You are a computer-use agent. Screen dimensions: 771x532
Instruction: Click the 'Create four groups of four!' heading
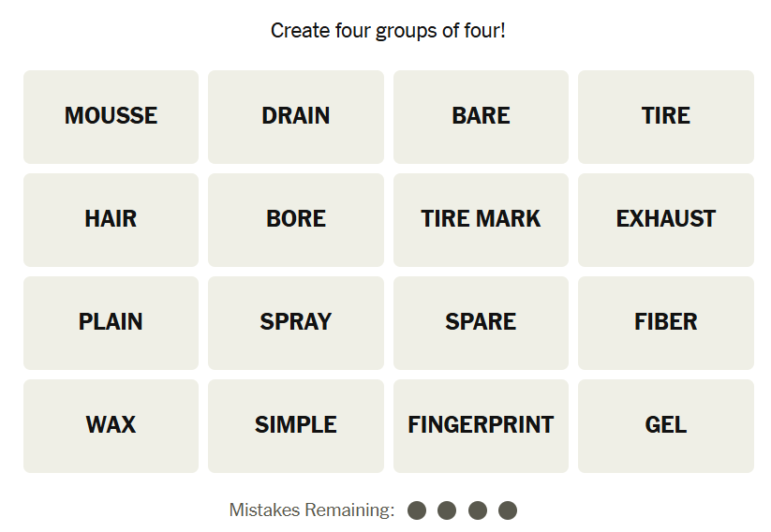388,31
